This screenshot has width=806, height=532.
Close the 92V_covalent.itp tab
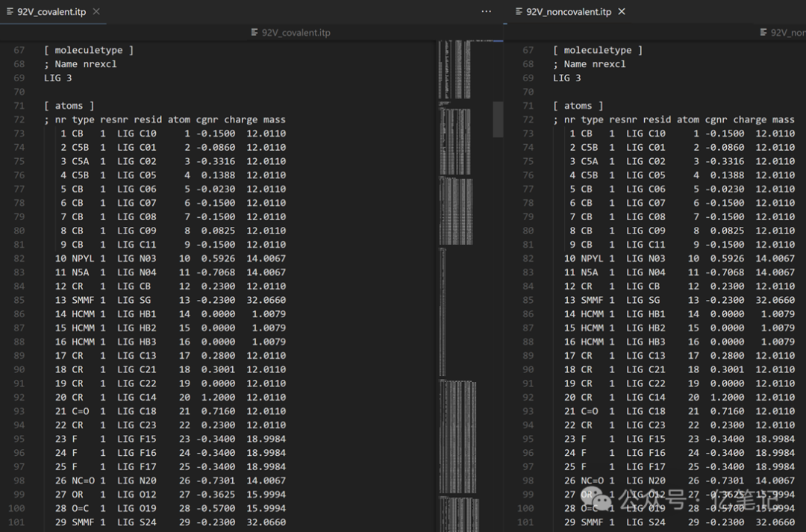point(96,11)
